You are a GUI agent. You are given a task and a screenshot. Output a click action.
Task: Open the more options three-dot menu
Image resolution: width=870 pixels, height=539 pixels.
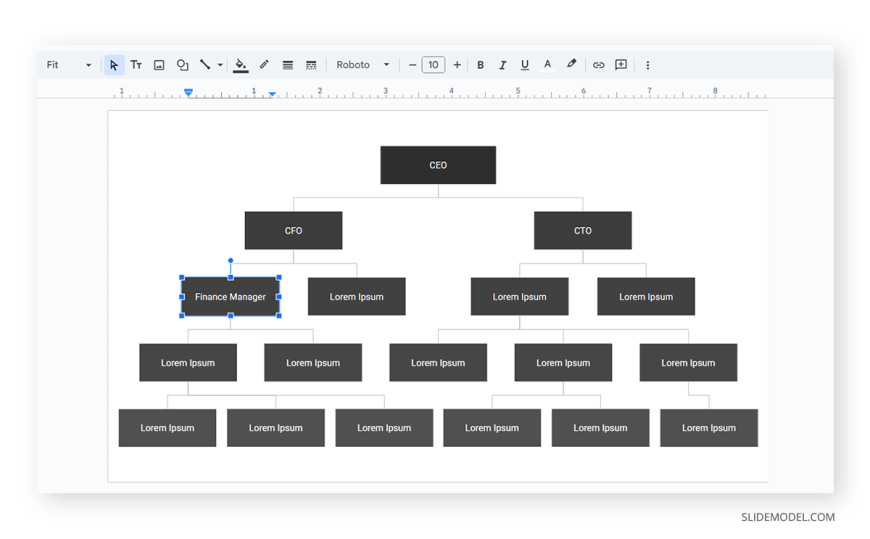click(x=648, y=65)
